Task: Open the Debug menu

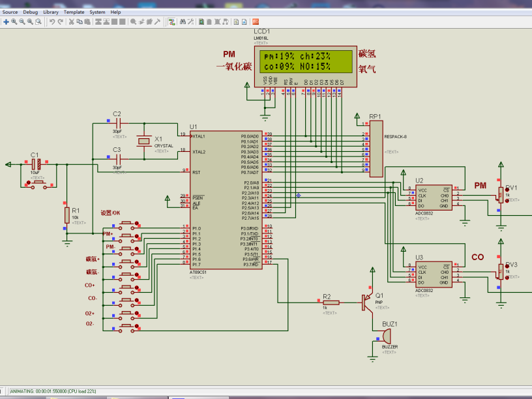Action: point(31,12)
